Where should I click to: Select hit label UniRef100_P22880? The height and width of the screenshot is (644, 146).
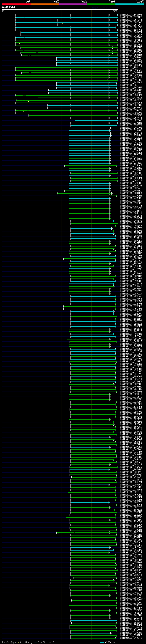point(131,211)
